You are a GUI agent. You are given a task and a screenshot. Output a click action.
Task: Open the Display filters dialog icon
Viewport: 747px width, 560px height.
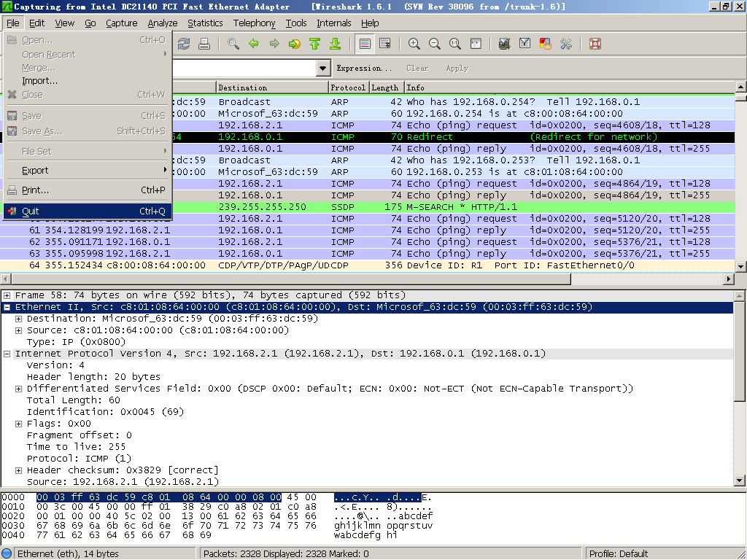(x=525, y=44)
